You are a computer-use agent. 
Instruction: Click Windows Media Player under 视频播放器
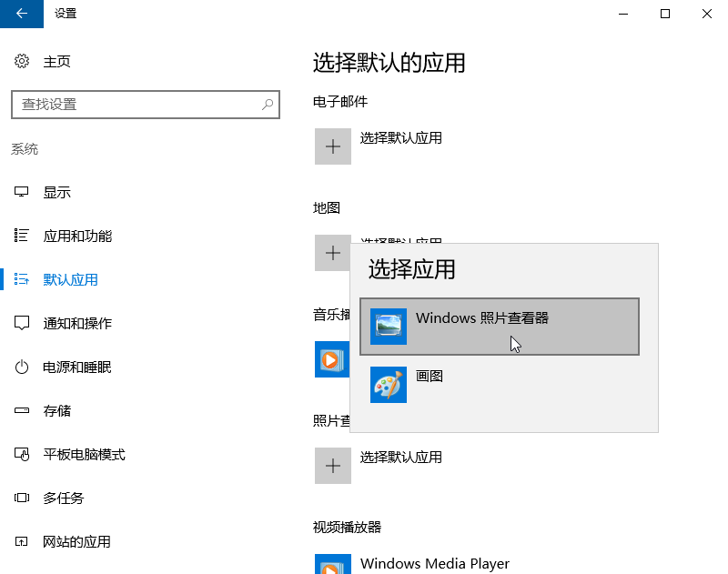[434, 564]
